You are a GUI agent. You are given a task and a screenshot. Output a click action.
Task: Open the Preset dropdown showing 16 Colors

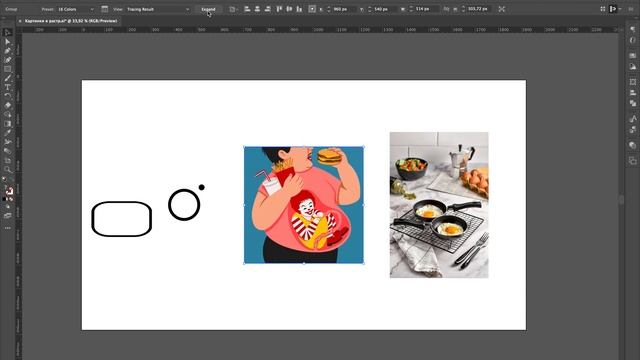76,9
